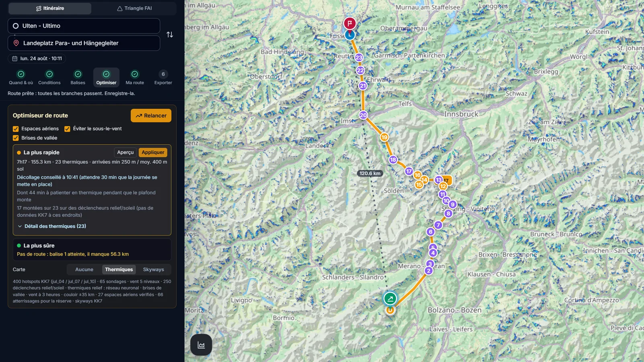Select thermal waypoint 17 on the route

(x=409, y=171)
